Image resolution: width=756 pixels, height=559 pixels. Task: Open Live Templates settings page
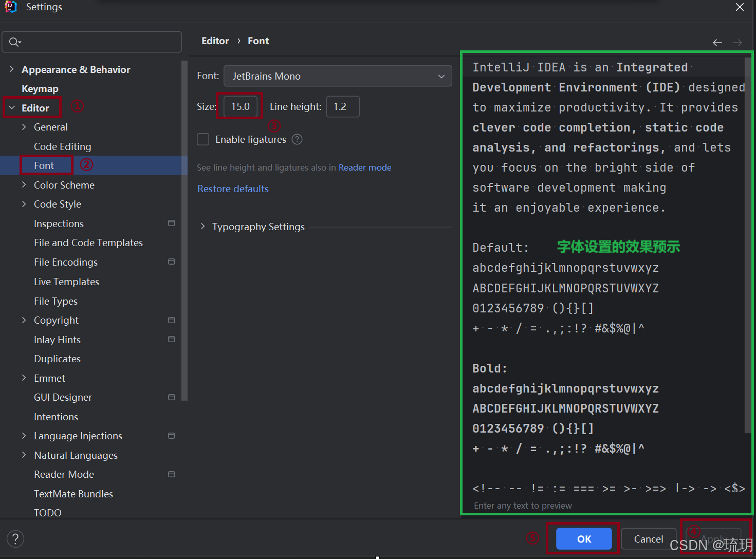[x=66, y=282]
